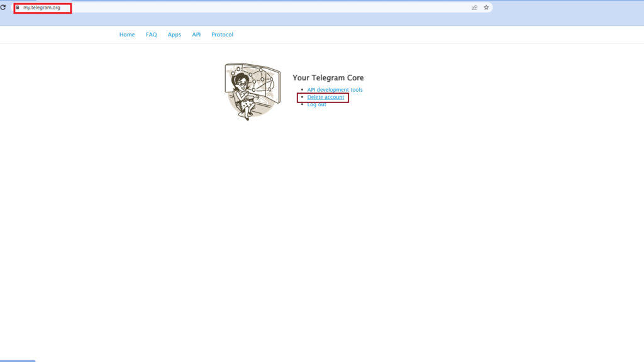Click the Delete account link
Viewport: 644px width, 362px height.
[326, 97]
